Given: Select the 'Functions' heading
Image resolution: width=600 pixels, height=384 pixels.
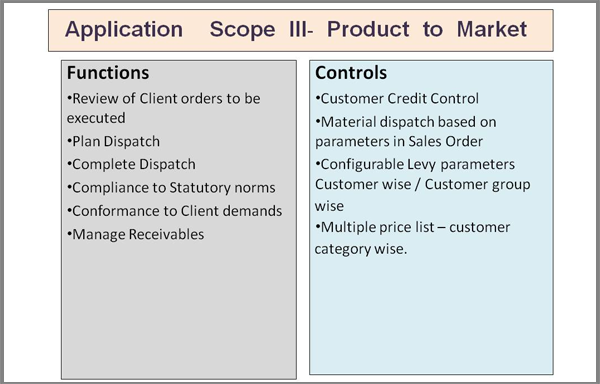Looking at the screenshot, I should coord(108,73).
